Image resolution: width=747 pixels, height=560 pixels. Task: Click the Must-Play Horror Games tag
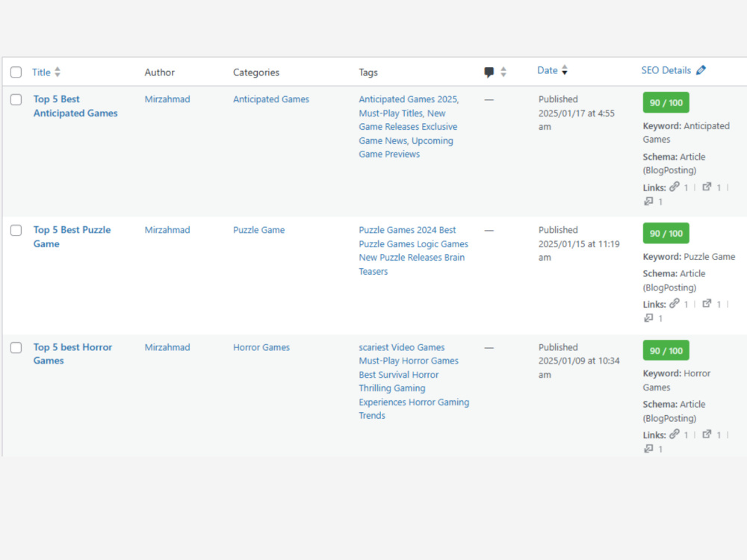coord(409,361)
